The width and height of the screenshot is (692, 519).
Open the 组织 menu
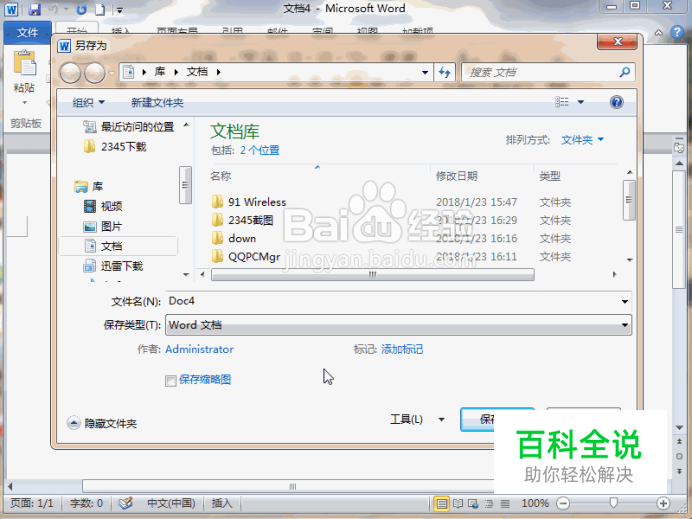click(x=88, y=103)
